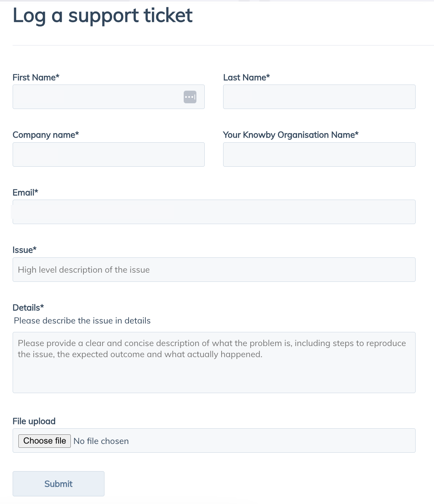Submit the support ticket form

(x=59, y=484)
